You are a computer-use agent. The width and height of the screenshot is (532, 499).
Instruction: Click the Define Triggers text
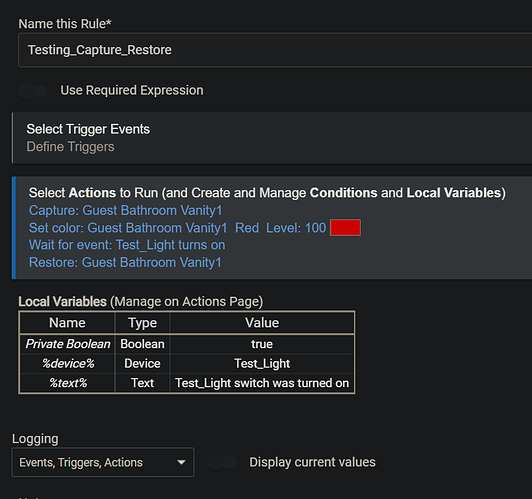point(71,147)
